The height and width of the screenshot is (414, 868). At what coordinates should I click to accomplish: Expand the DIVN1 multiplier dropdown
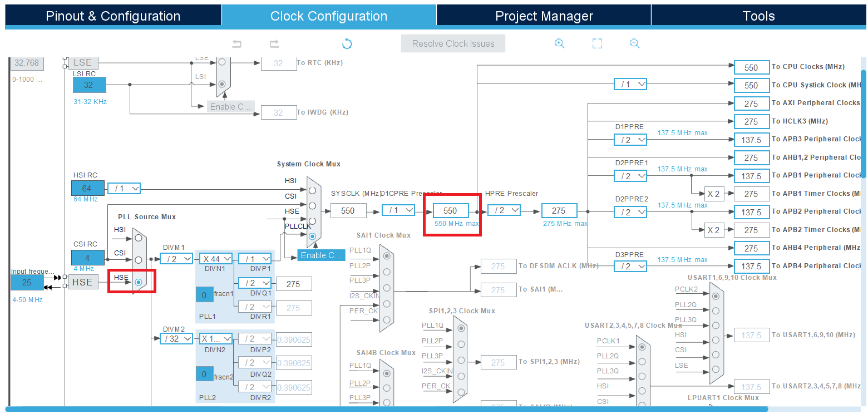click(x=216, y=259)
